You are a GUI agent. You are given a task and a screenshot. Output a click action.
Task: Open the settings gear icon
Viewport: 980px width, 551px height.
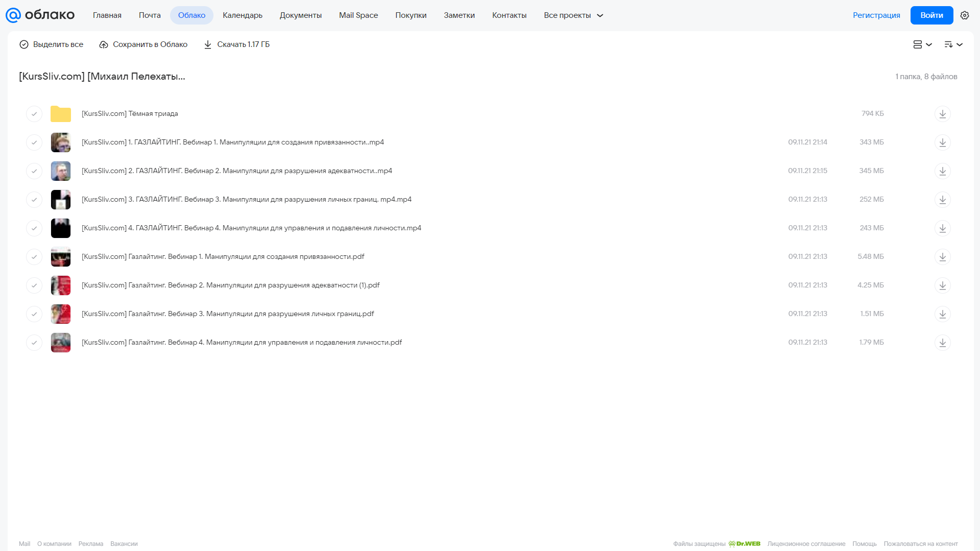[964, 15]
